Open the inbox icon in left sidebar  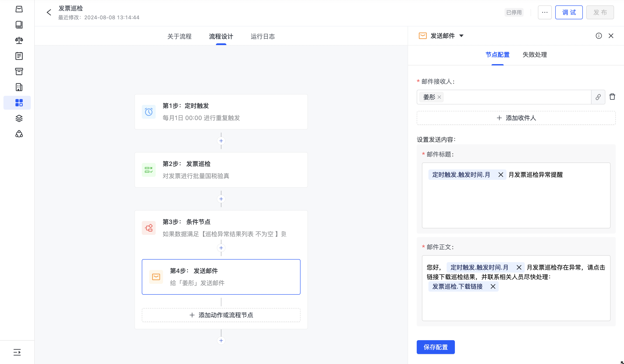19,9
